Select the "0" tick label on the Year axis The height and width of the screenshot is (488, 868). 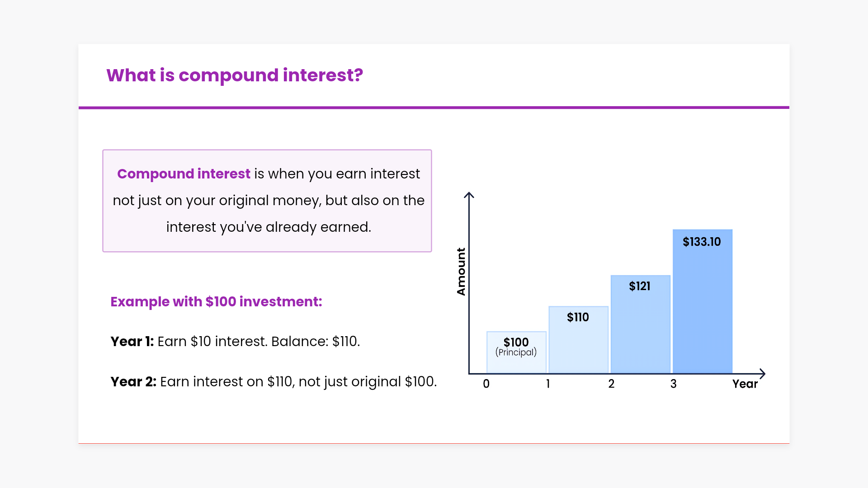click(x=486, y=384)
